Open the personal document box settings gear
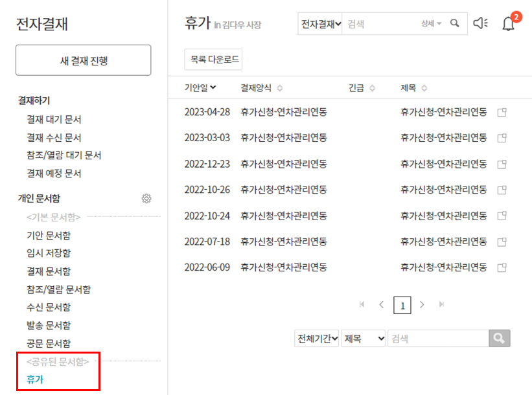532x395 pixels. (146, 199)
